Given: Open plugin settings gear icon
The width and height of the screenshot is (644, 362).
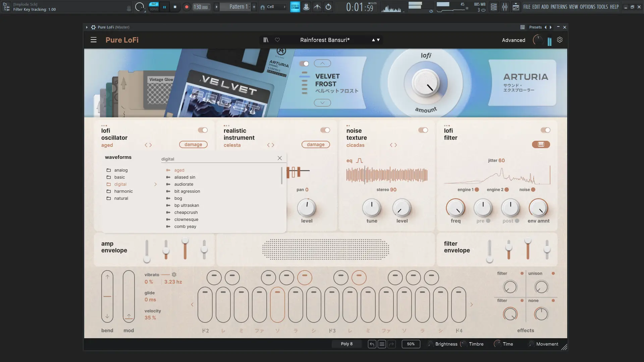Looking at the screenshot, I should (x=560, y=40).
